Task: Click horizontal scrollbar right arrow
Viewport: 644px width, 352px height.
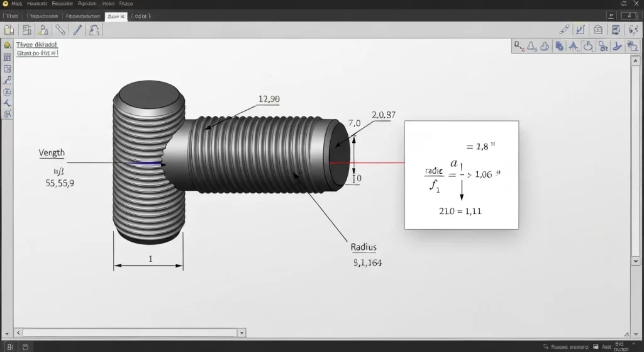Action: click(x=242, y=332)
